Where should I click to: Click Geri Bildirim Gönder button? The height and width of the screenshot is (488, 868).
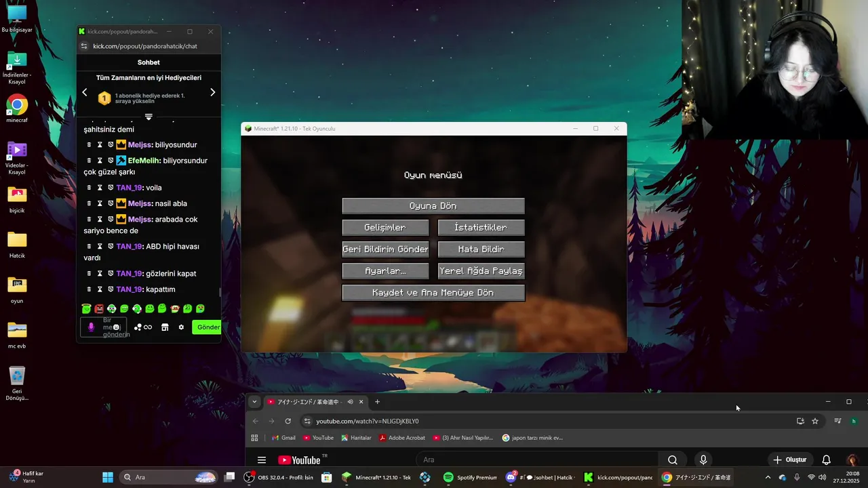click(385, 249)
